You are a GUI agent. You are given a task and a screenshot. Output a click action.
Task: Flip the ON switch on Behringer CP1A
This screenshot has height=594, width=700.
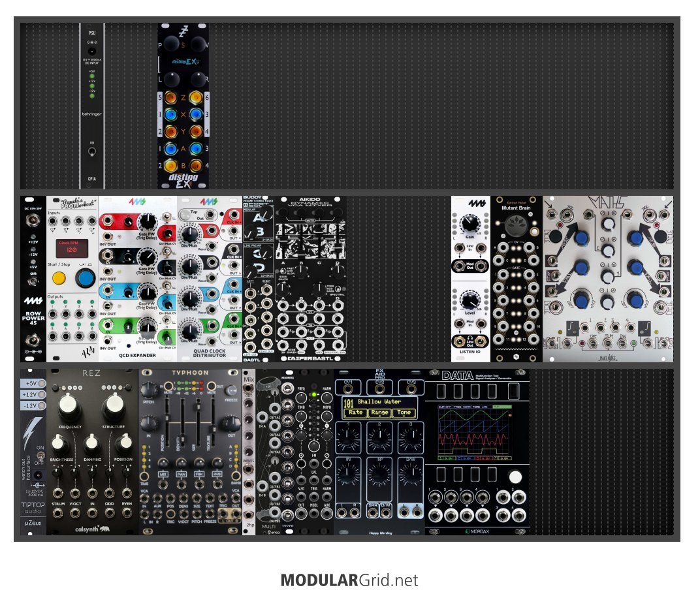[92, 151]
